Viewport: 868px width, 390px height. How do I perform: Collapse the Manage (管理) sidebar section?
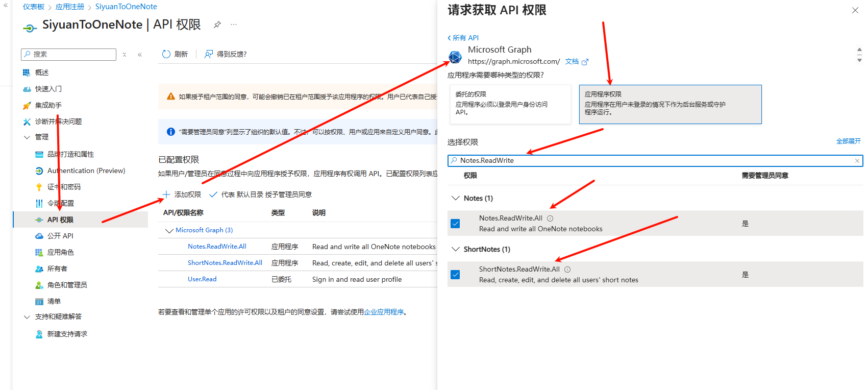coord(27,137)
